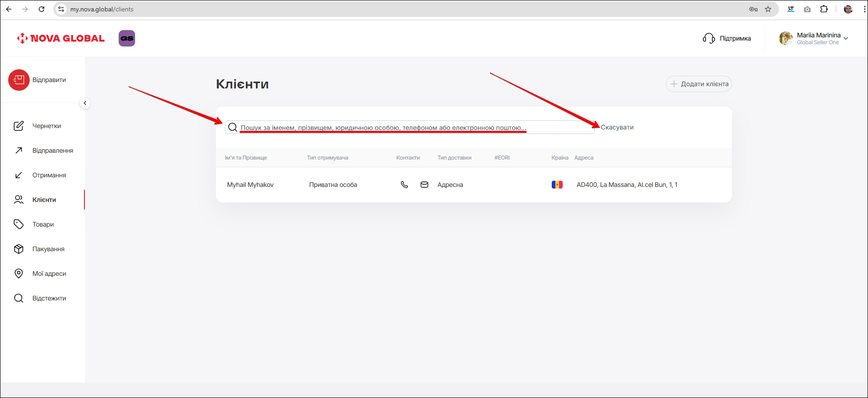
Task: Open Підтримка support headset icon
Action: [x=709, y=38]
